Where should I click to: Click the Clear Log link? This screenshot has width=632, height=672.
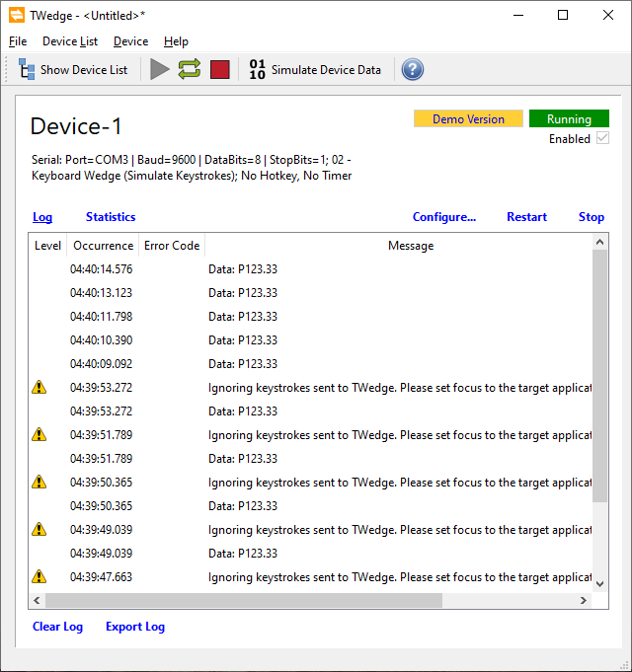coord(57,627)
